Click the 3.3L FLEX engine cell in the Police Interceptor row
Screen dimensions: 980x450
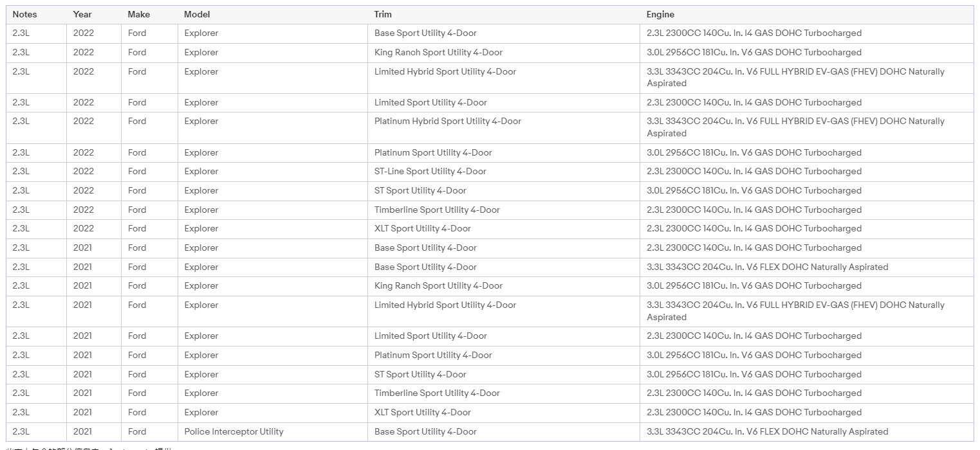[767, 431]
